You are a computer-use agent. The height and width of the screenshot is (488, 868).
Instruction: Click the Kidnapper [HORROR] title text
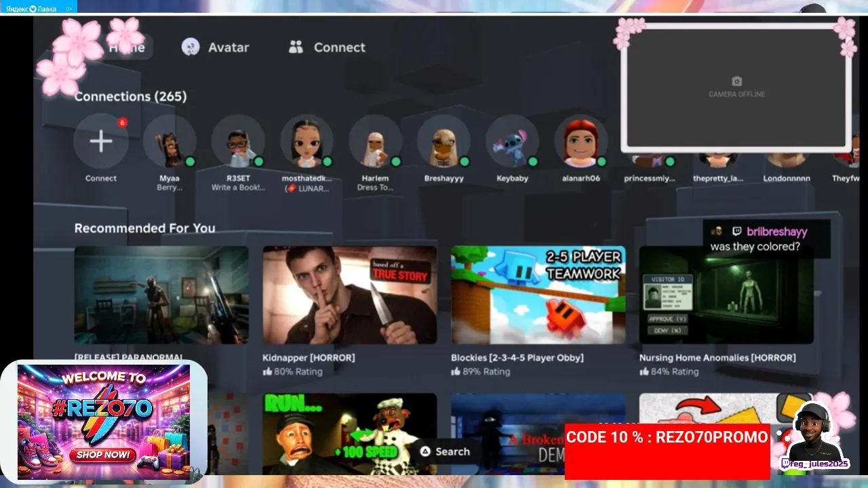coord(309,357)
